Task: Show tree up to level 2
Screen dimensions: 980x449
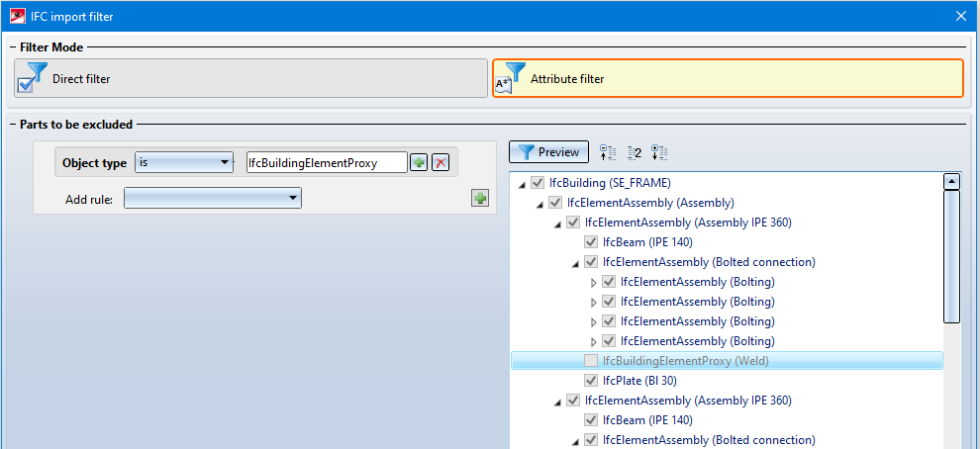Action: click(634, 151)
